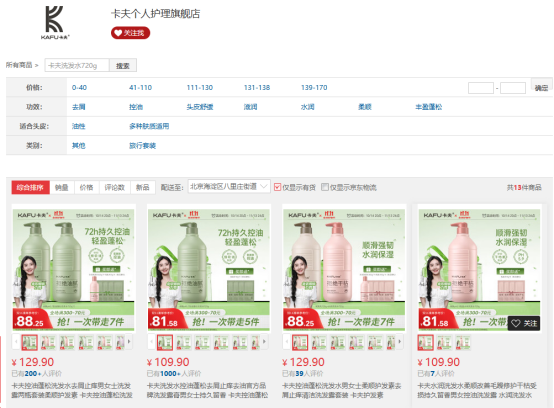The width and height of the screenshot is (554, 408).
Task: Show next thumbnails for third product
Action: point(400,342)
